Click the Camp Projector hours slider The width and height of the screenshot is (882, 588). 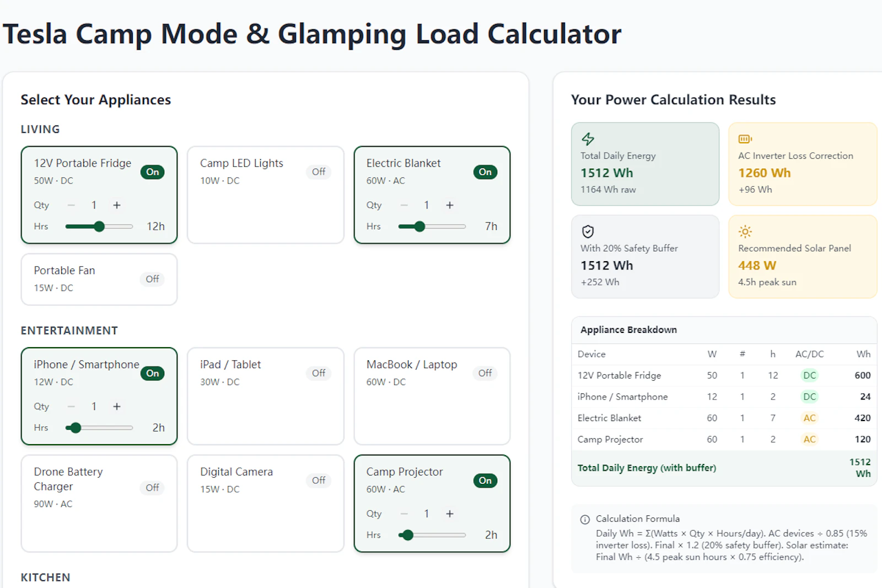pyautogui.click(x=432, y=535)
